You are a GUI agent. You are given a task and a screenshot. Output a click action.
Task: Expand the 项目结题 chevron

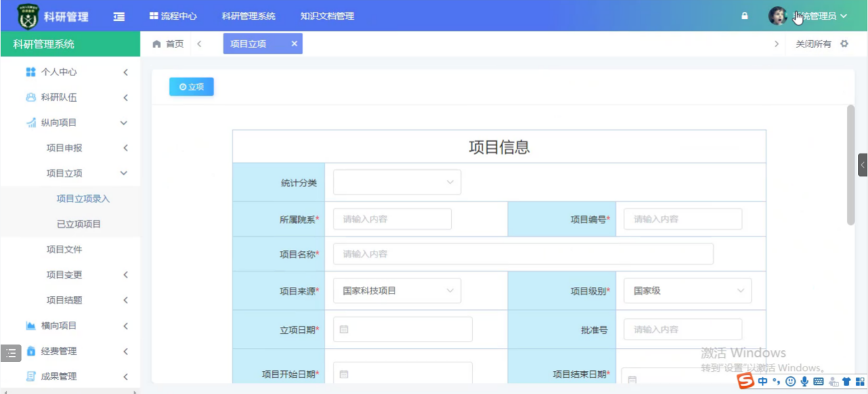click(125, 300)
